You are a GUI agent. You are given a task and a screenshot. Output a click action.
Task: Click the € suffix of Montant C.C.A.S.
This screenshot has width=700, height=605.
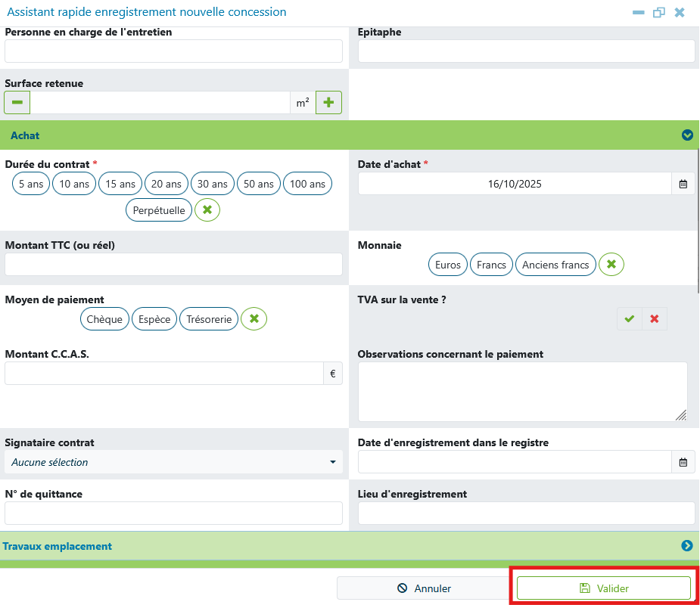[x=332, y=374]
